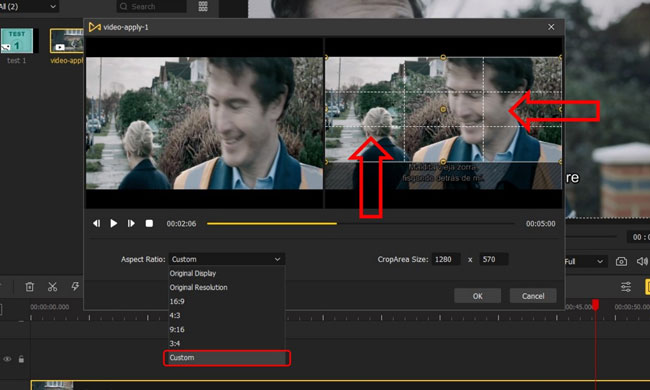Select the video-apply media thumbnail
The image size is (650, 390).
pos(67,41)
